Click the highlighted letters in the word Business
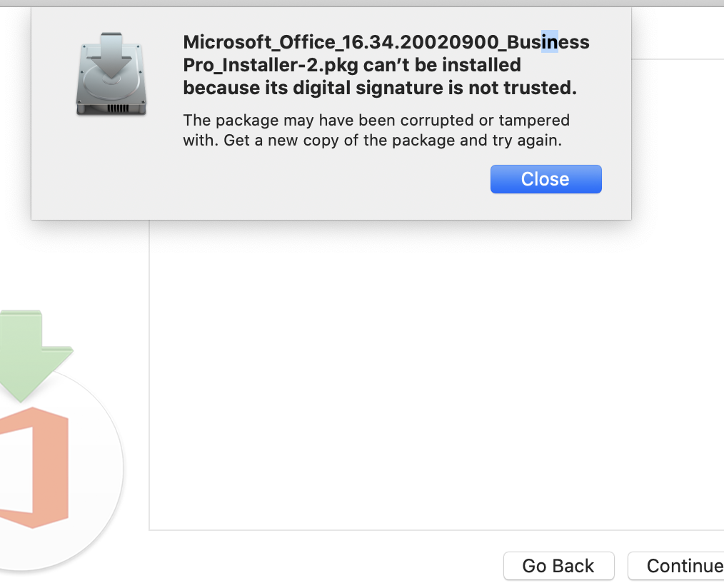The image size is (724, 588). point(550,41)
